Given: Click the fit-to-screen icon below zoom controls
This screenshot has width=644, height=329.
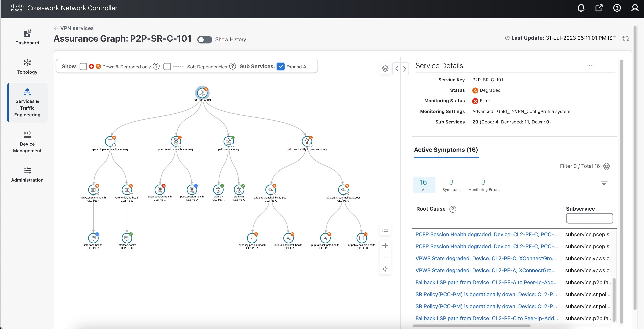Looking at the screenshot, I should (385, 269).
